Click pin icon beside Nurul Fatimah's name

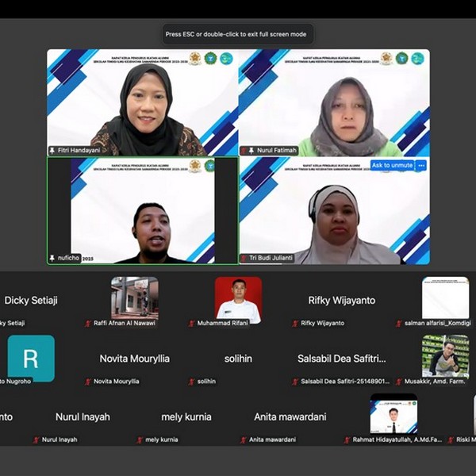(251, 150)
